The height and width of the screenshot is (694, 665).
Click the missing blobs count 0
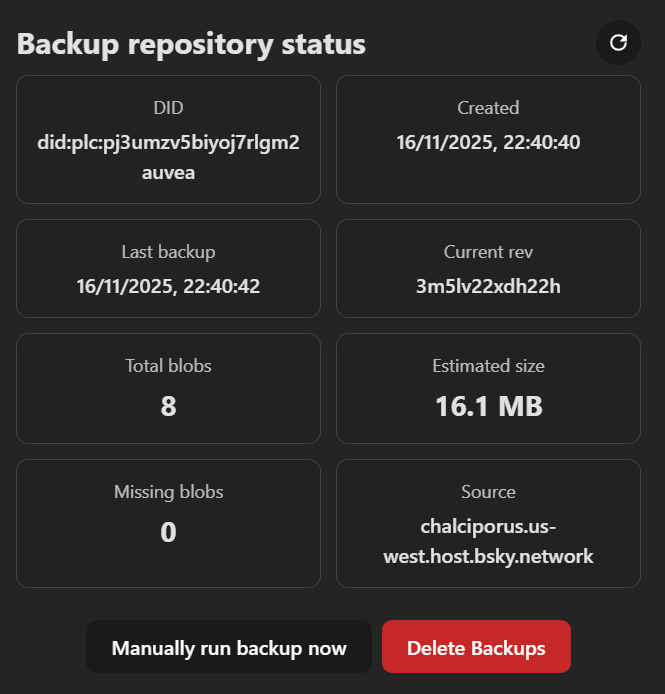pyautogui.click(x=168, y=532)
